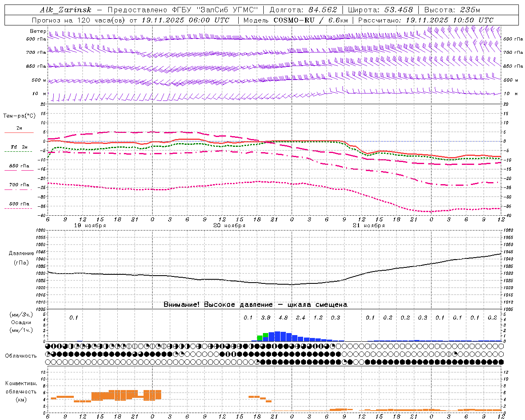Click the Модель COSMO-RU / 6.6км text
This screenshot has height=420, width=525.
click(296, 20)
